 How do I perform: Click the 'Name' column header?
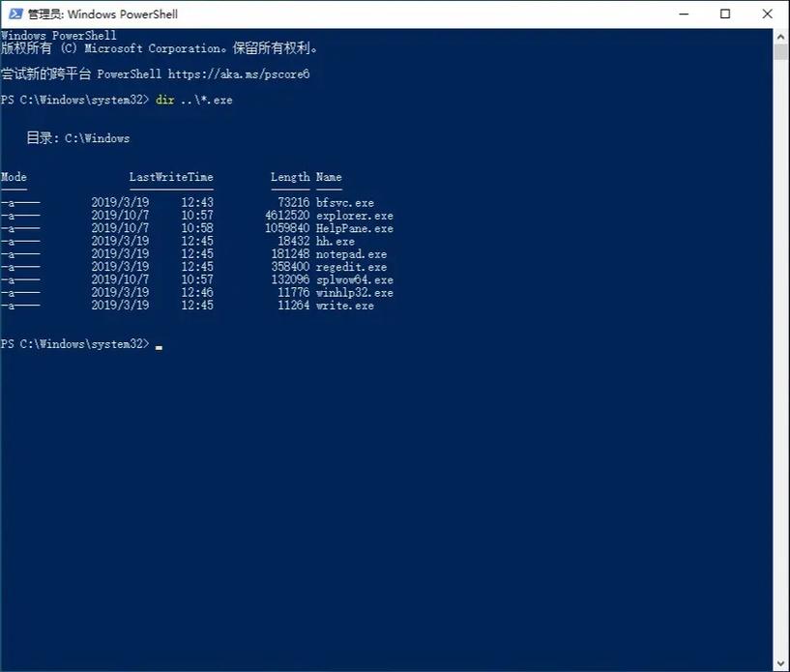(329, 177)
